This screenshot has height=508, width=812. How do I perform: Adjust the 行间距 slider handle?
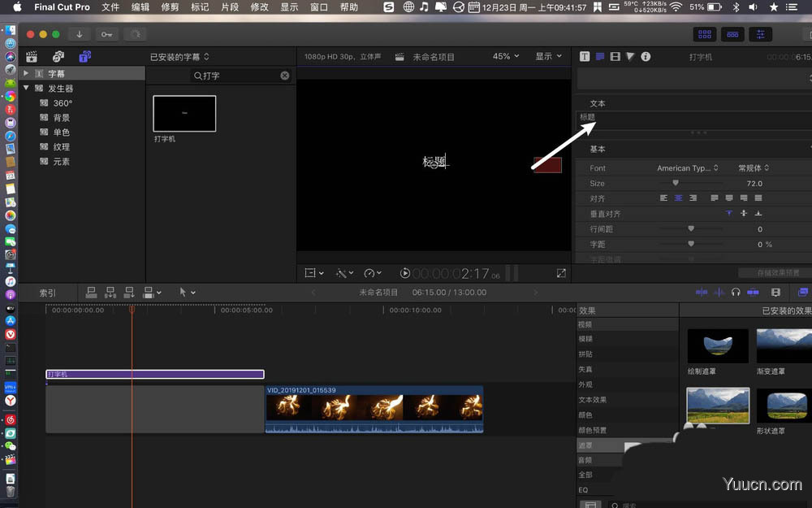pyautogui.click(x=691, y=228)
